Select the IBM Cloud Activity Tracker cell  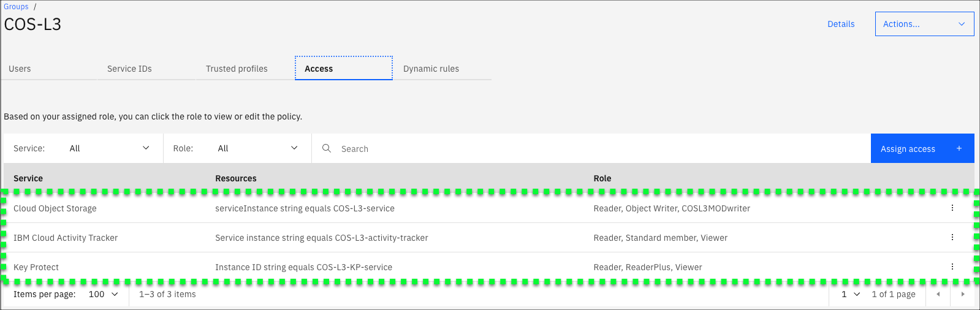(x=66, y=238)
